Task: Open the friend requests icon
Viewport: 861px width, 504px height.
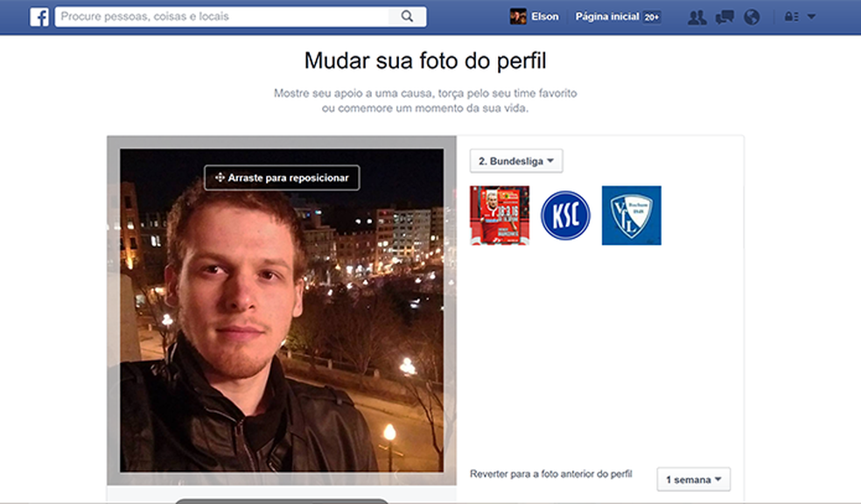Action: pos(697,16)
